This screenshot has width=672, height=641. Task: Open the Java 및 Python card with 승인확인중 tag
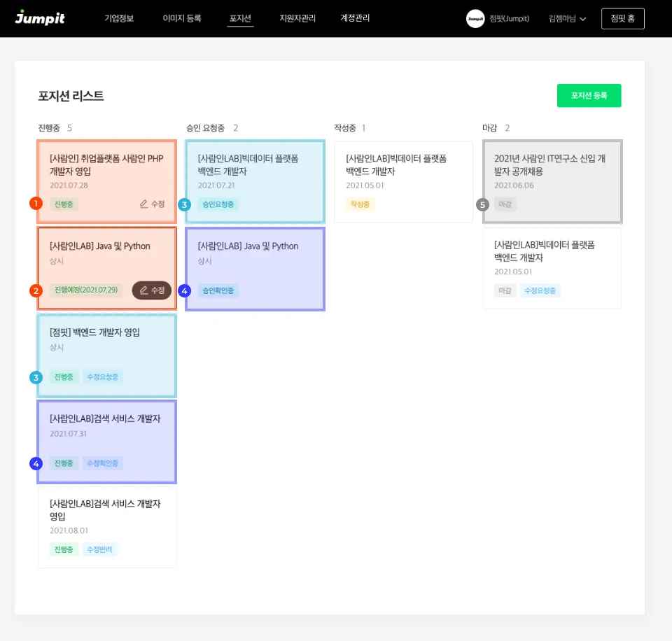pos(255,269)
